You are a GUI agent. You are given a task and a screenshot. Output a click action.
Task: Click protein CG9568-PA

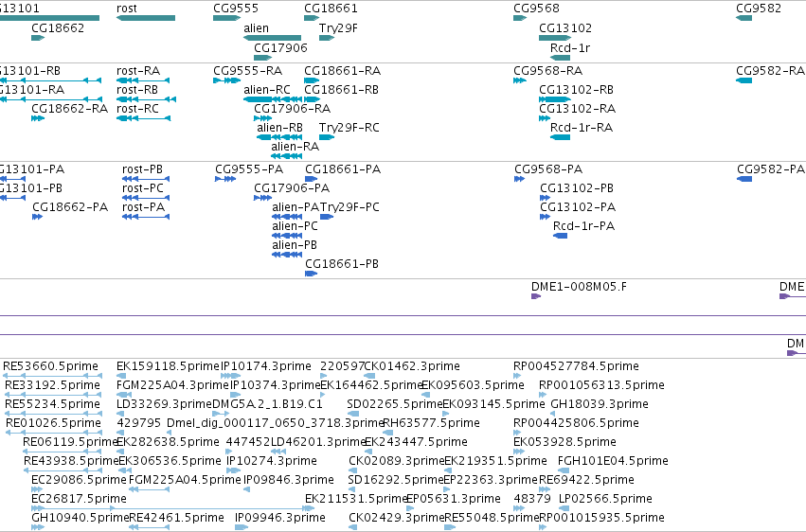click(x=548, y=169)
